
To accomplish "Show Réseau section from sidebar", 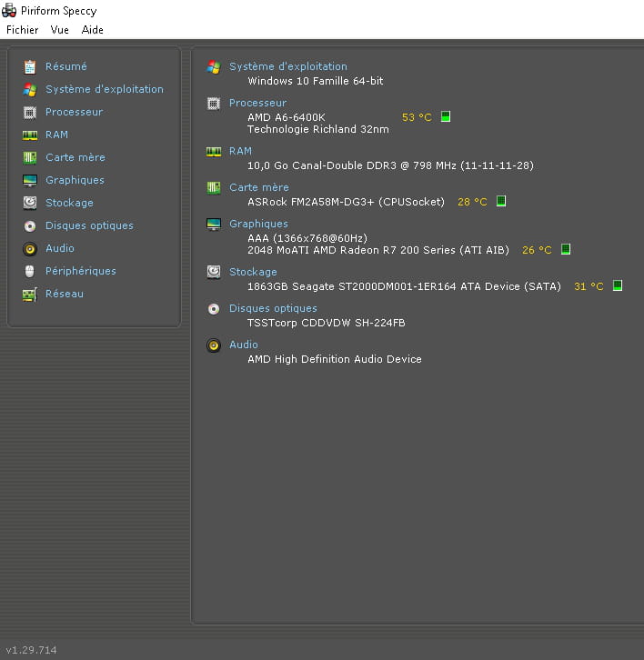I will [x=65, y=294].
